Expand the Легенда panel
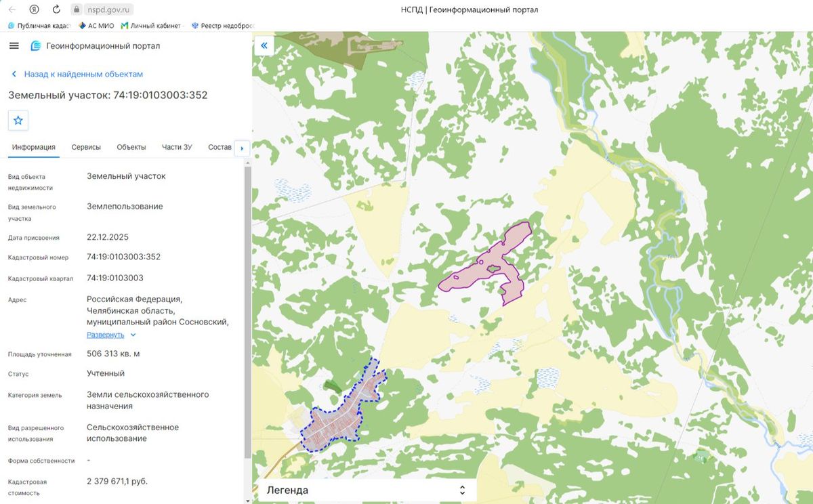 click(367, 490)
